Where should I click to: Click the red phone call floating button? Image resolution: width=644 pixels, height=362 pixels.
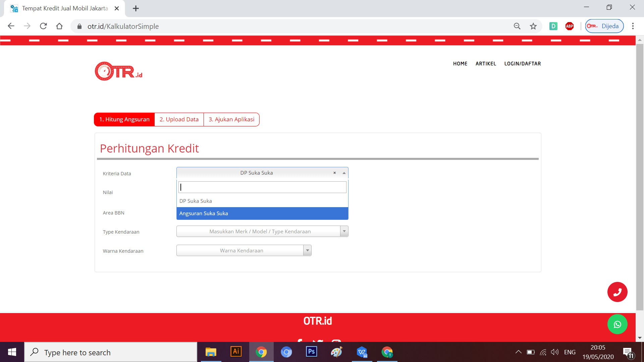point(617,292)
